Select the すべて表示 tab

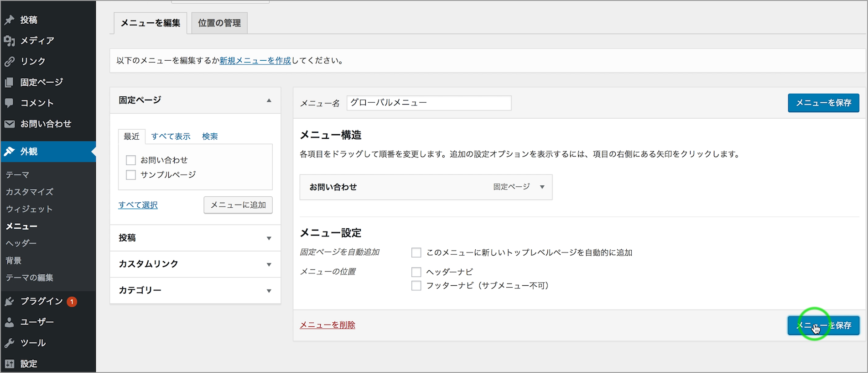171,137
